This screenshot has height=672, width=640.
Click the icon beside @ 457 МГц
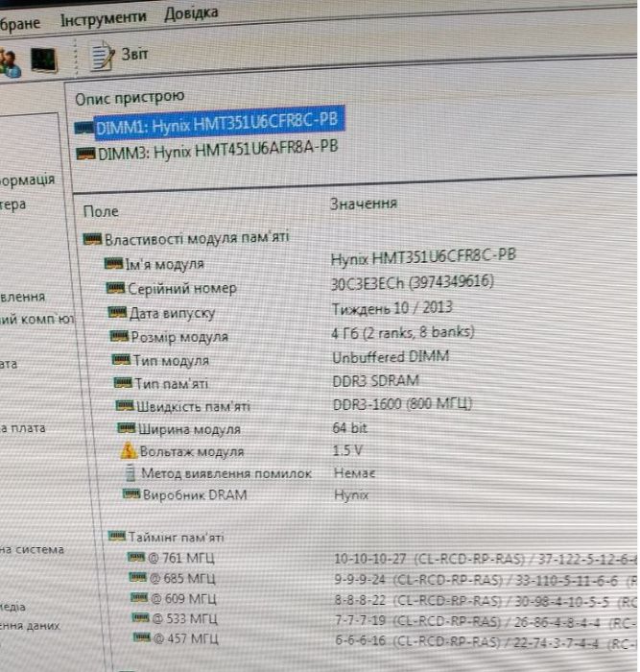coord(142,637)
